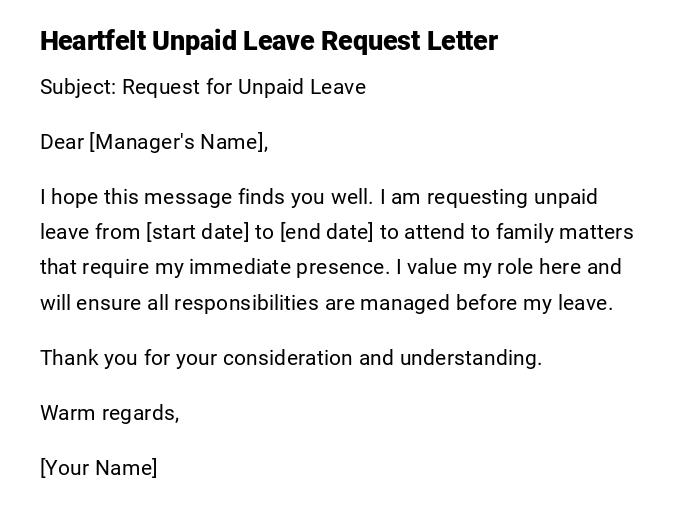Image resolution: width=700 pixels, height=530 pixels.
Task: Select the [Manager's Name] placeholder
Action: 179,142
